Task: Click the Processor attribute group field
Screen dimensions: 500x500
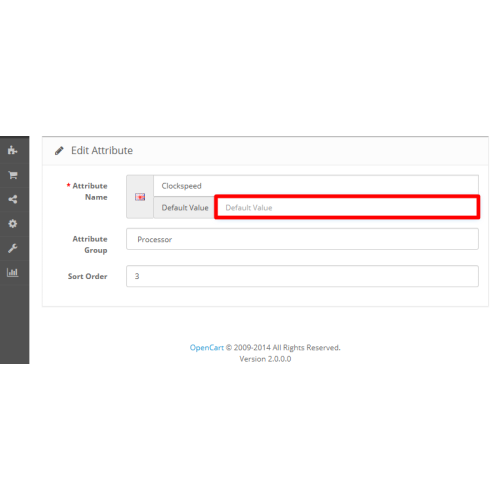Action: [x=302, y=239]
